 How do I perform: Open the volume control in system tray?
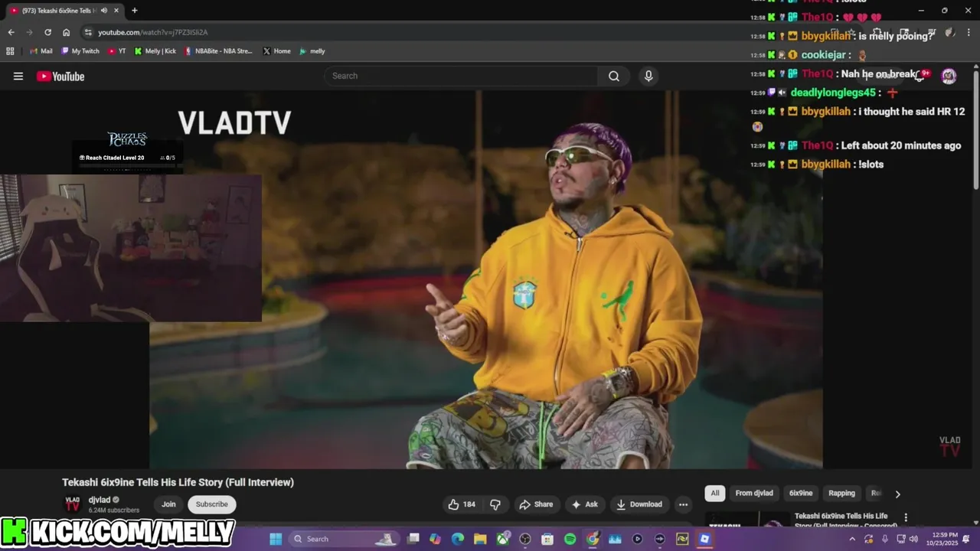pos(913,539)
